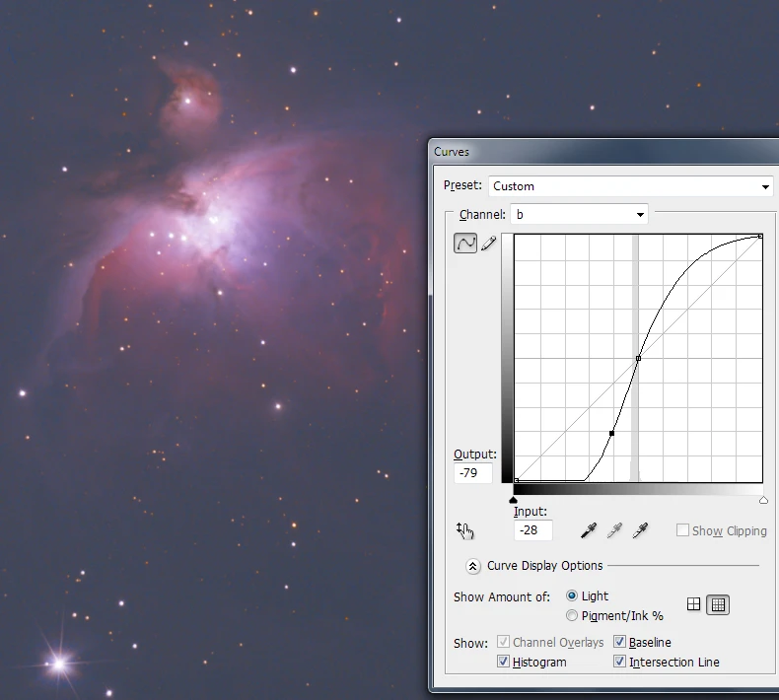Click the Input value field
779x700 pixels.
tap(532, 530)
